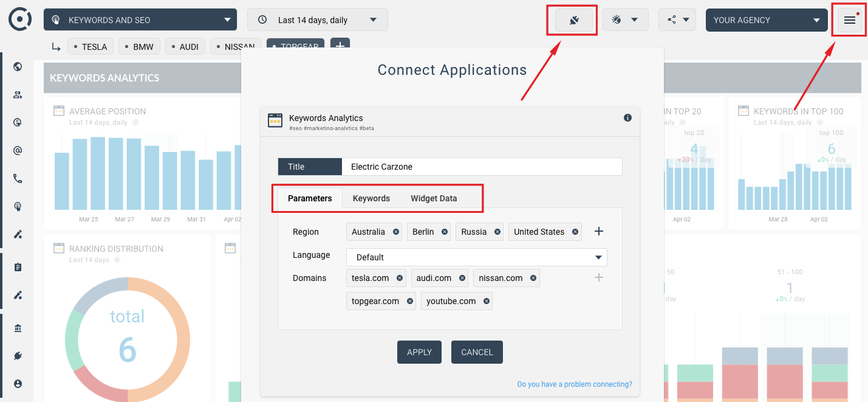Remove the Berlin region chip
Viewport: 868px width, 402px height.
(445, 232)
